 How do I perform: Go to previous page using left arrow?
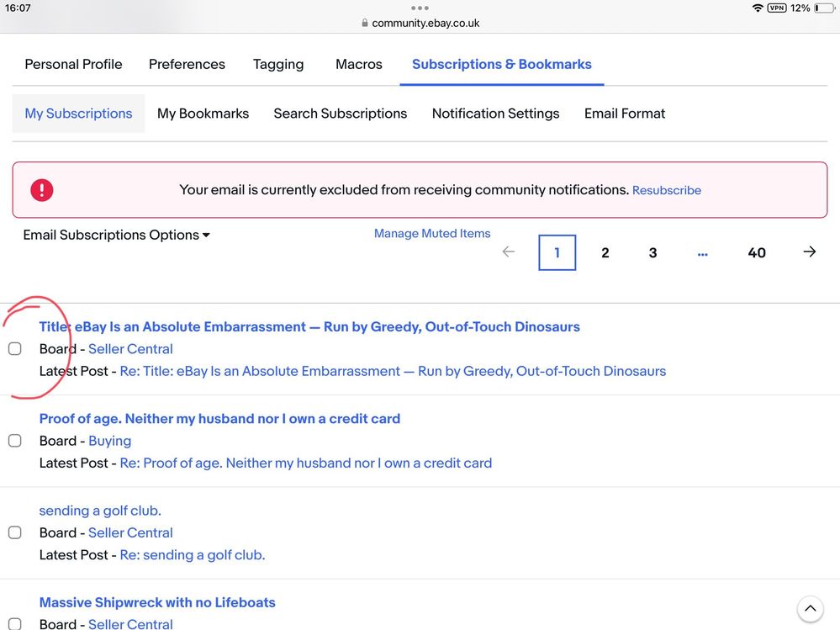point(509,251)
